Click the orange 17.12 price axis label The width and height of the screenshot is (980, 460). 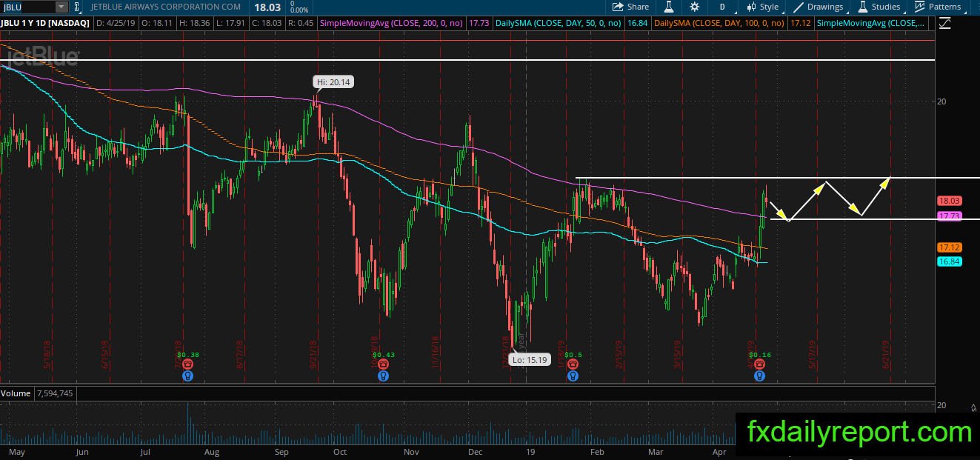(949, 247)
